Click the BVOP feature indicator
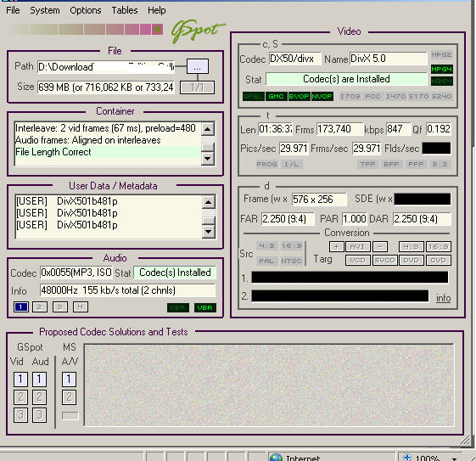 tap(299, 97)
